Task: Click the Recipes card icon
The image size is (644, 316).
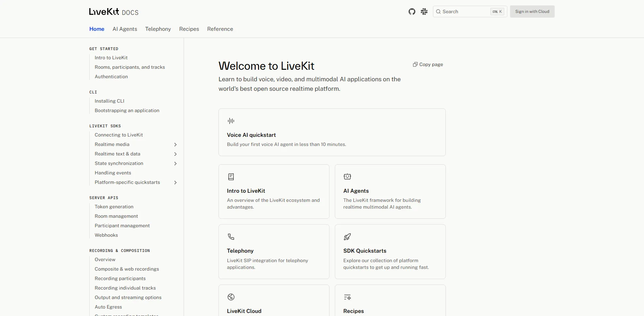Action: [x=347, y=297]
